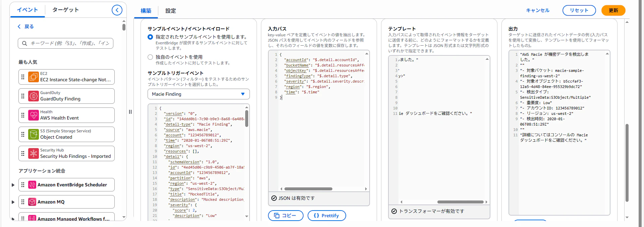644x227 pixels.
Task: Switch to the ターゲット tab
Action: [x=65, y=10]
